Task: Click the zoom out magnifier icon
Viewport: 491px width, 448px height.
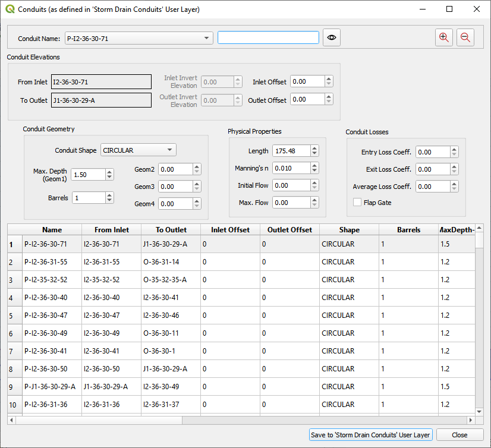Action: (465, 37)
